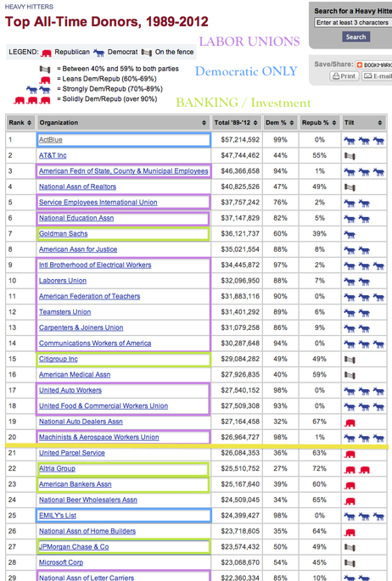Focus the Heavy Hitter search field
The image size is (392, 581).
pyautogui.click(x=352, y=22)
